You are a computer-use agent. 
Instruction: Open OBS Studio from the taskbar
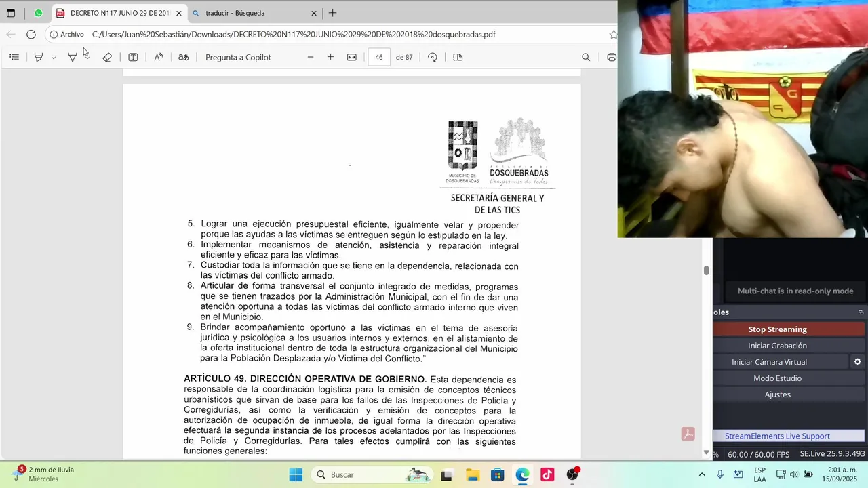[x=573, y=474]
